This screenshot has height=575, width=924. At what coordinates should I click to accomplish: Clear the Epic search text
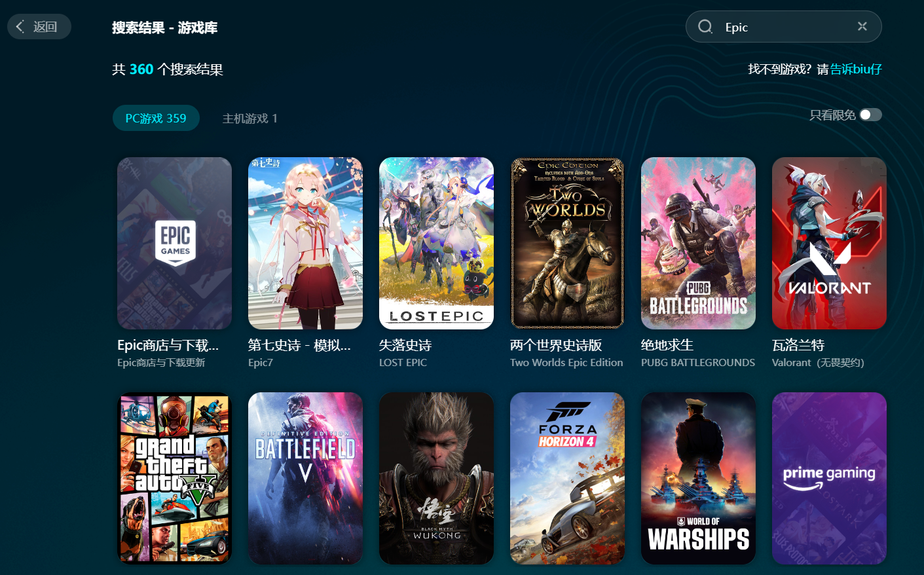[x=862, y=26]
